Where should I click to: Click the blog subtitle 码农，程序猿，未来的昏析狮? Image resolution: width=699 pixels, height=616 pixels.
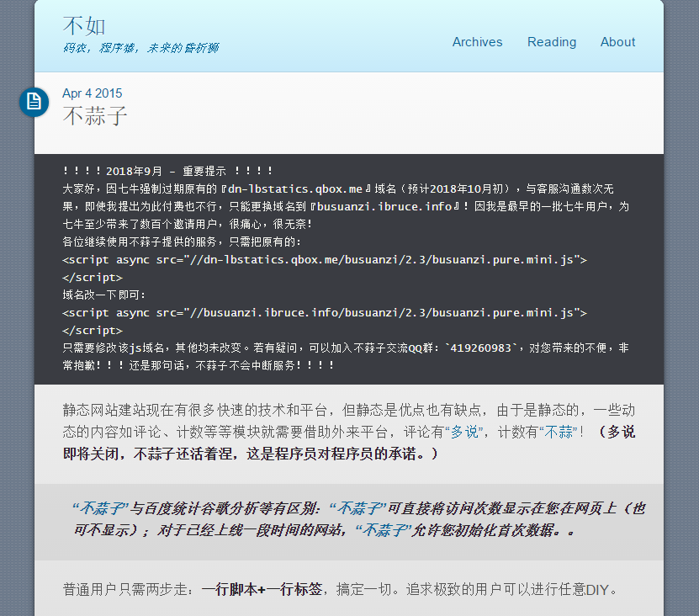click(x=140, y=48)
